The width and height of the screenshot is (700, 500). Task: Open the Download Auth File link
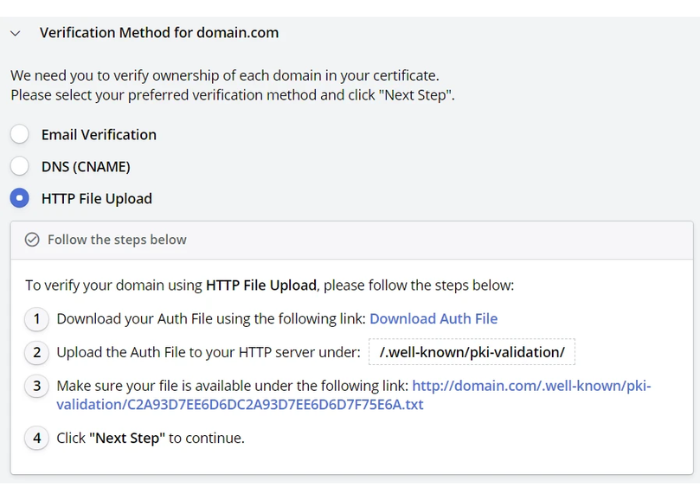click(x=433, y=319)
